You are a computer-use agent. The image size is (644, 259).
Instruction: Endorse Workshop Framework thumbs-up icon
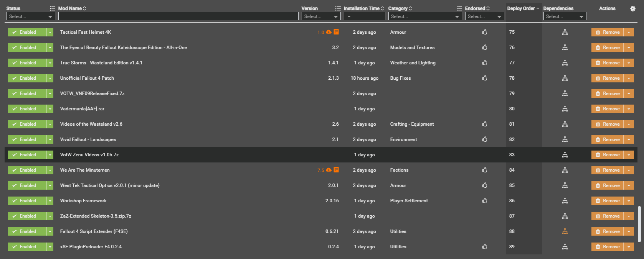click(x=485, y=201)
